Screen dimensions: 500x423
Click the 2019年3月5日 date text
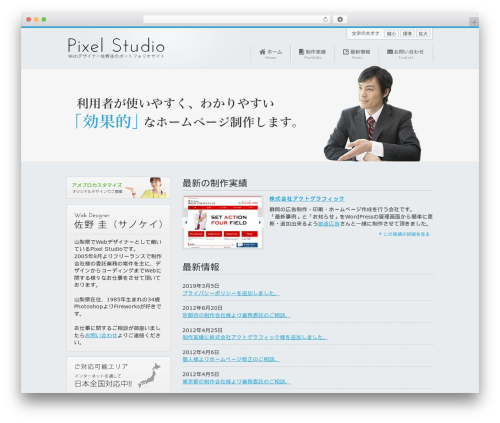(201, 286)
